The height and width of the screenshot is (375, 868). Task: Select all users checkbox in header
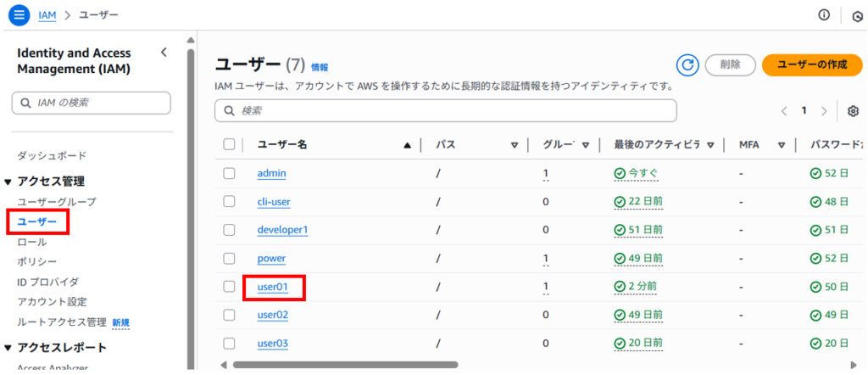click(229, 144)
